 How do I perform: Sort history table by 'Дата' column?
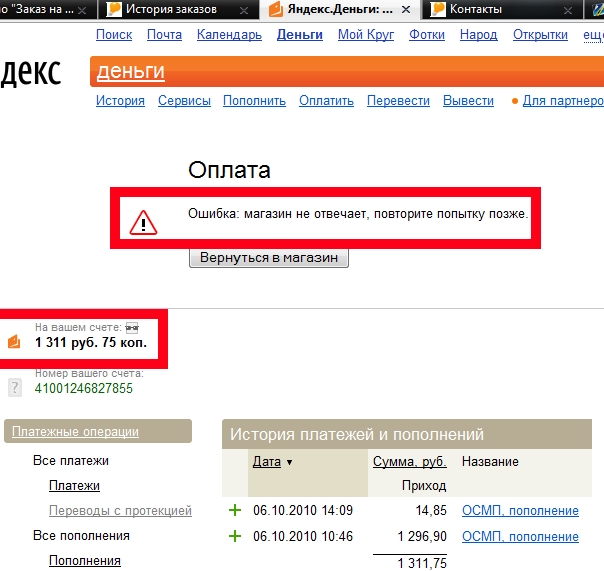(267, 461)
